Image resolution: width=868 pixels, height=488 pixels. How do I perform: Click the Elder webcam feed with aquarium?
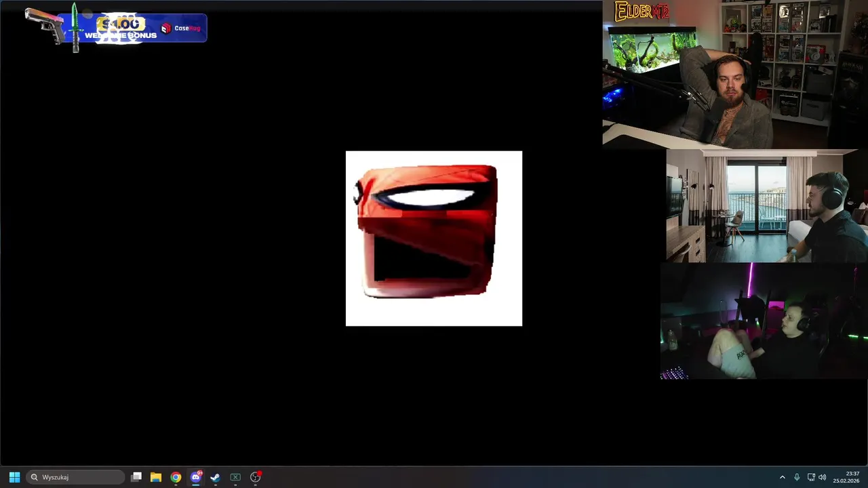(x=735, y=73)
